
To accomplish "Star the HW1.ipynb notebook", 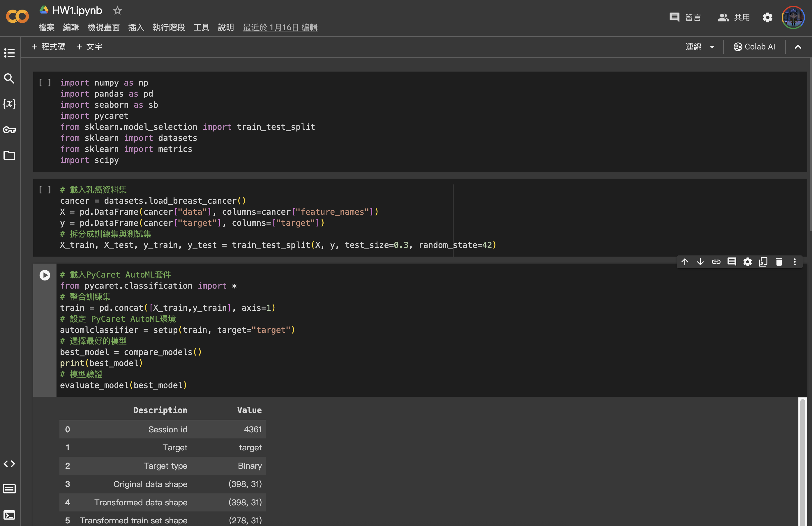I will click(x=117, y=10).
